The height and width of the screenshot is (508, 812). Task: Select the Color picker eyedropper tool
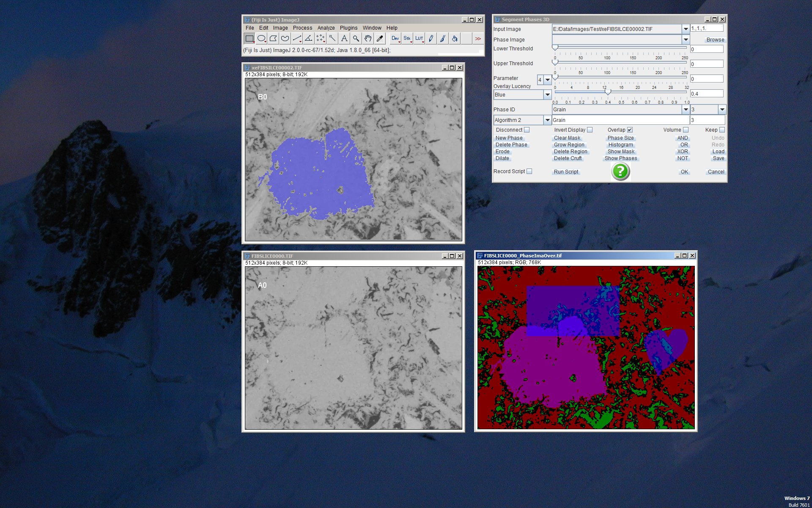[380, 39]
